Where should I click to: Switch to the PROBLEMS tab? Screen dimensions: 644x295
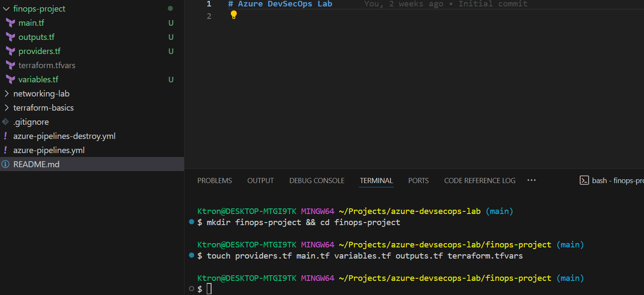pos(215,181)
